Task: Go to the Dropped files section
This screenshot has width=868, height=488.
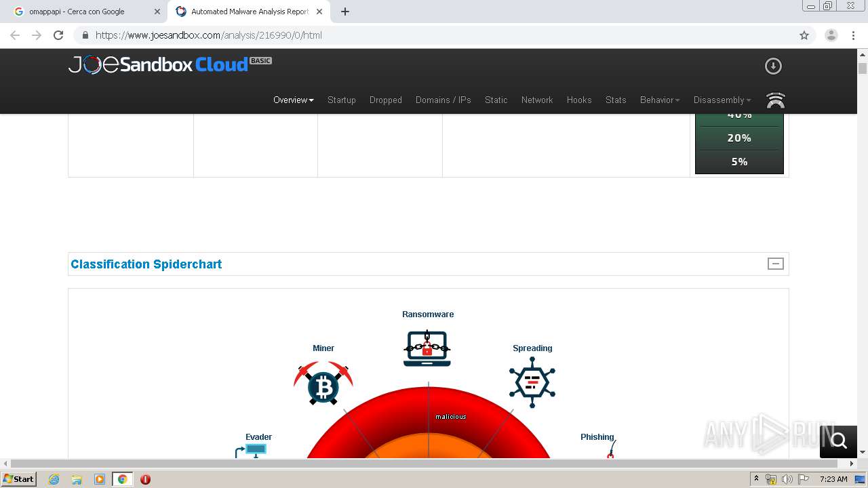Action: click(385, 100)
